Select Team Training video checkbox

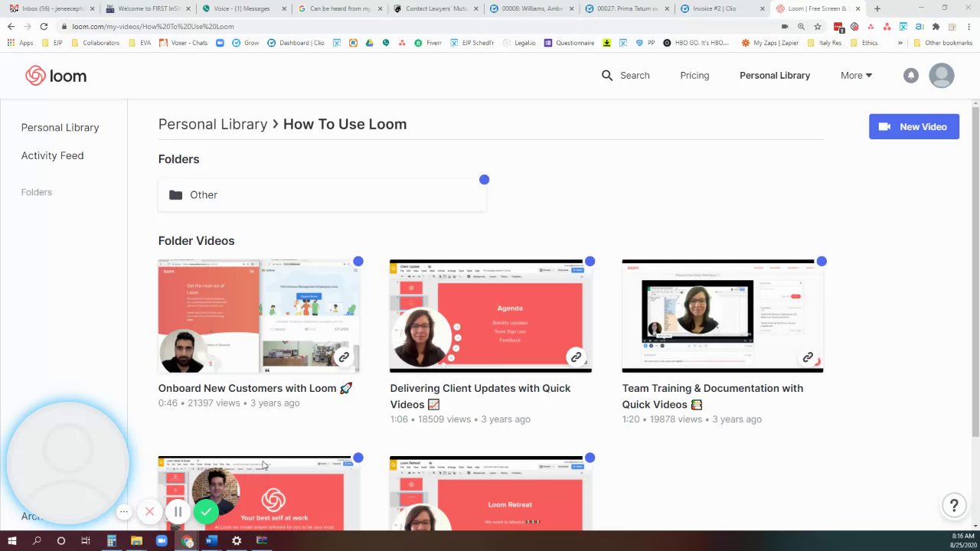(822, 262)
